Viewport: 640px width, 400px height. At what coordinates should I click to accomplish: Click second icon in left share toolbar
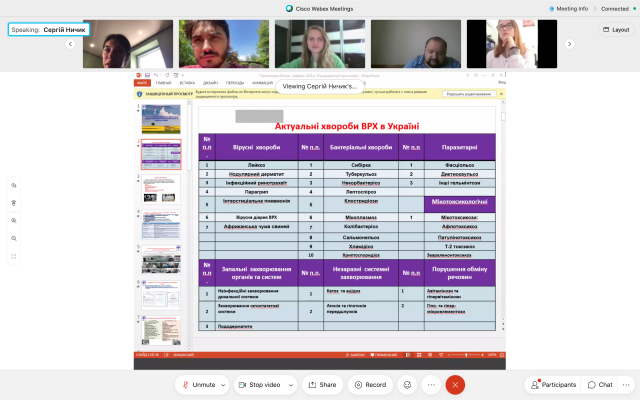(x=13, y=203)
